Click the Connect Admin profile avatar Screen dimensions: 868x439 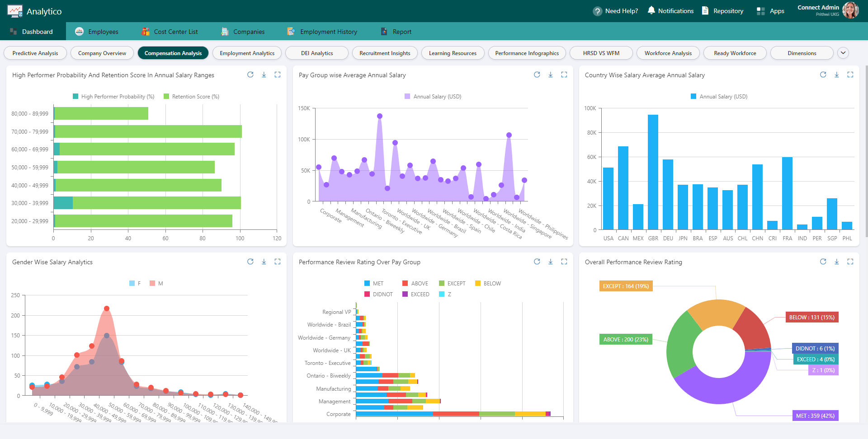850,10
